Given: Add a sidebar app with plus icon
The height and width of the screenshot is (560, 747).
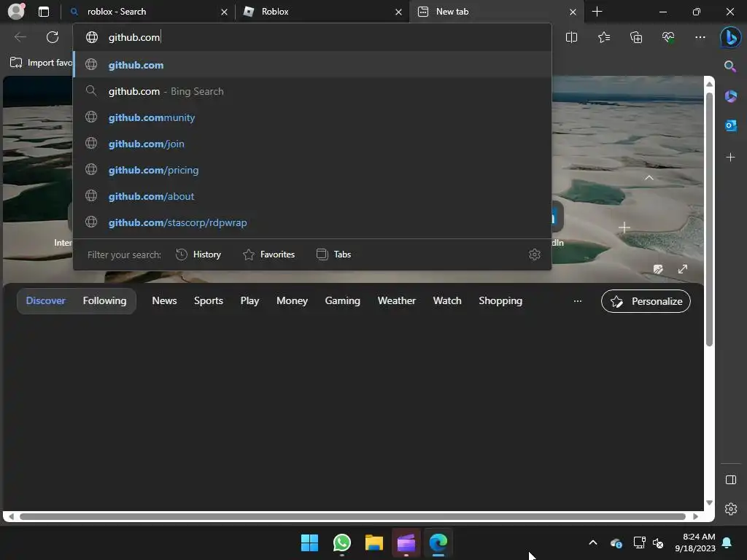Looking at the screenshot, I should (x=730, y=157).
